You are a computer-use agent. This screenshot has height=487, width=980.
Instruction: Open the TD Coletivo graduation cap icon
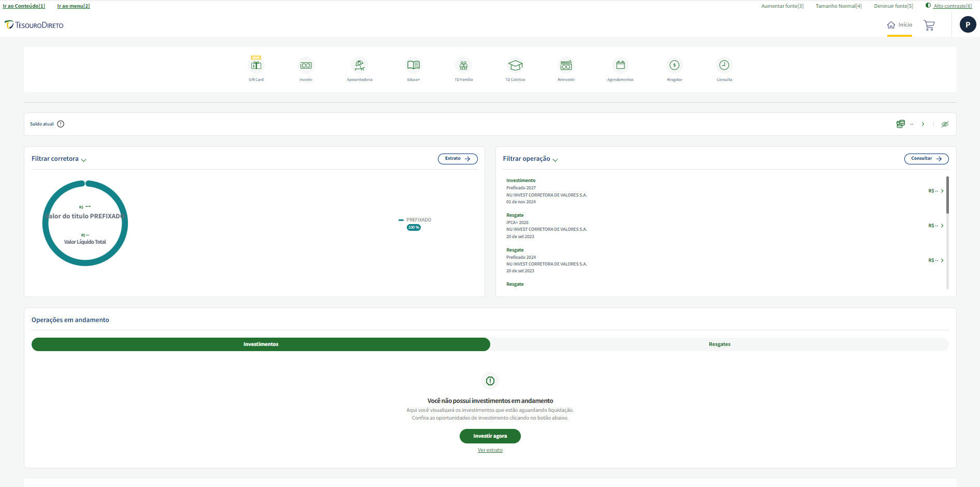coord(515,65)
